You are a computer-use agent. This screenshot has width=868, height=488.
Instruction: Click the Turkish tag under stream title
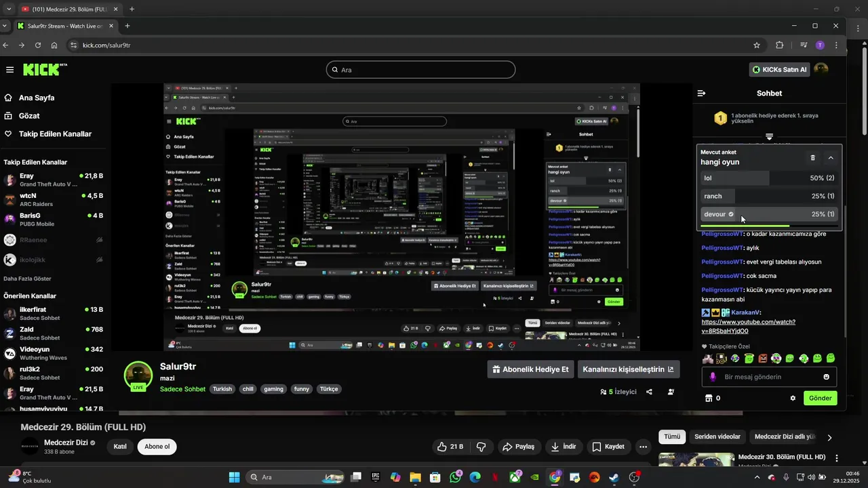click(222, 389)
